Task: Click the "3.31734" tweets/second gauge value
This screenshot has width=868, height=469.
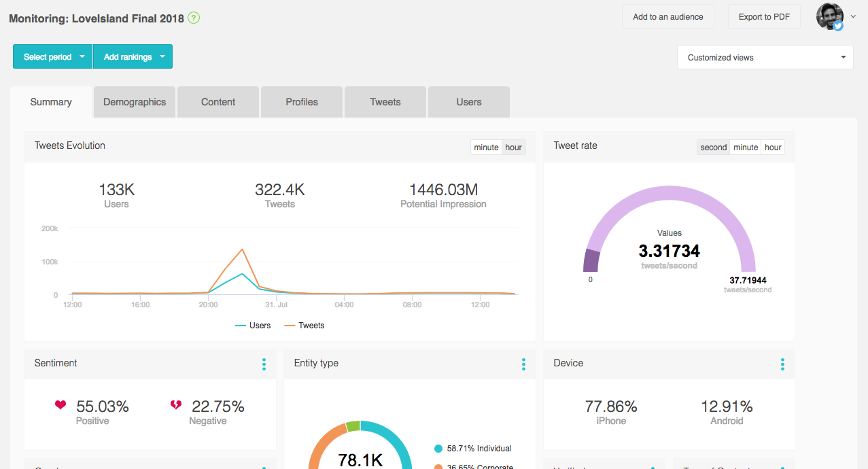Action: [669, 251]
